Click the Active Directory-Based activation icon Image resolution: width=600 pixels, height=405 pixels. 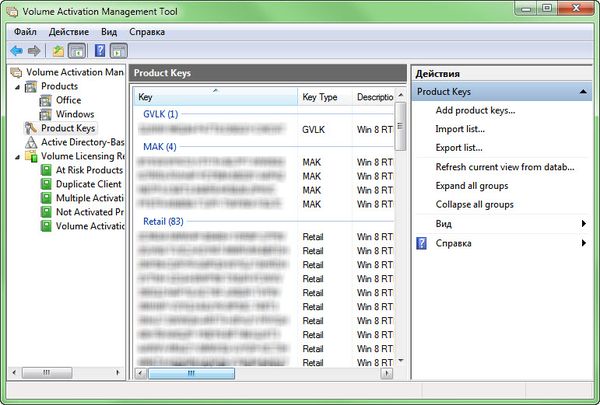[x=31, y=142]
